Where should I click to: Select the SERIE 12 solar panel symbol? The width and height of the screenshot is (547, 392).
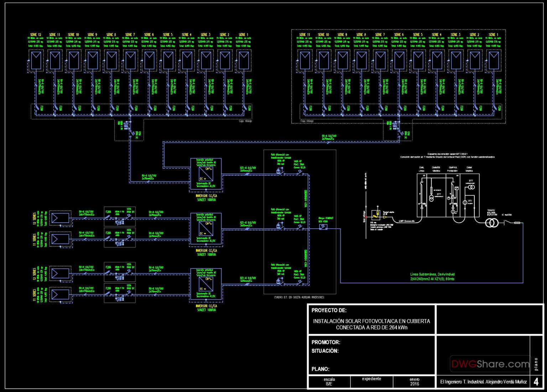(36, 60)
